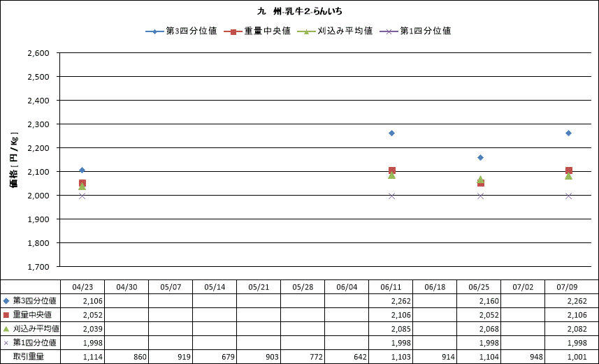The image size is (599, 364).
Task: Click the 2,068 value in the 06/25 column
Action: click(489, 329)
